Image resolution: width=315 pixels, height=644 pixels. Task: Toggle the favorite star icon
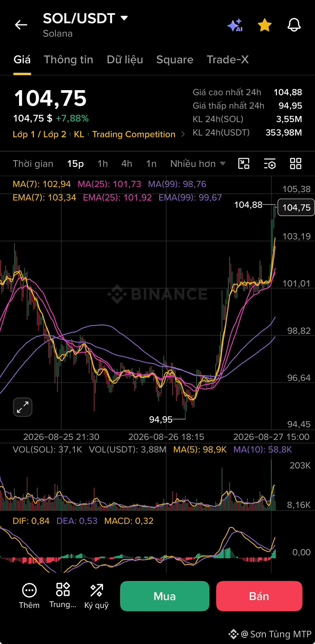tap(264, 25)
